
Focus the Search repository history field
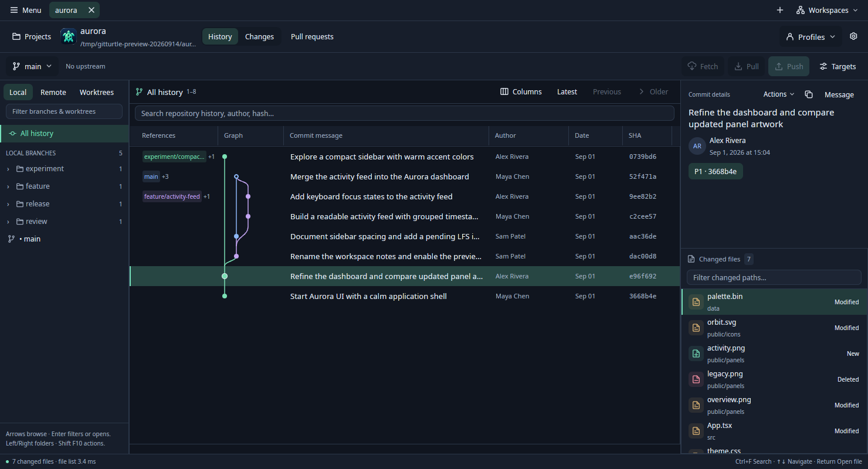coord(405,113)
